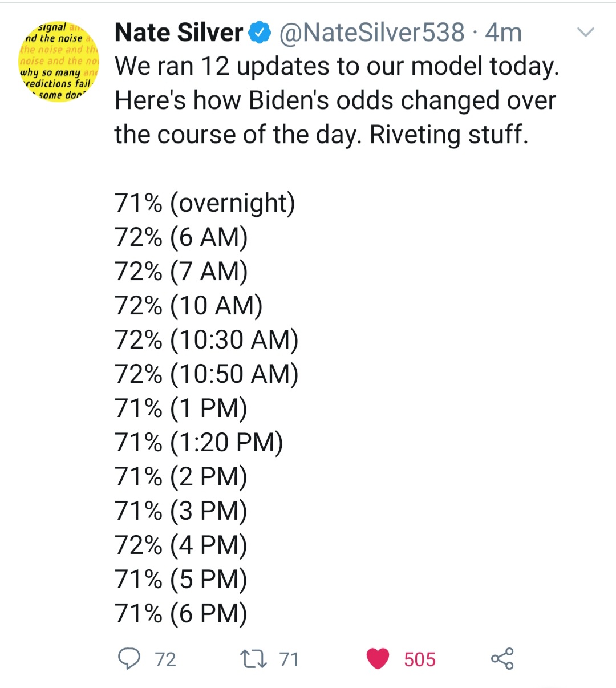Click the blue verified badge
Viewport: 616px width, 688px height.
[261, 33]
